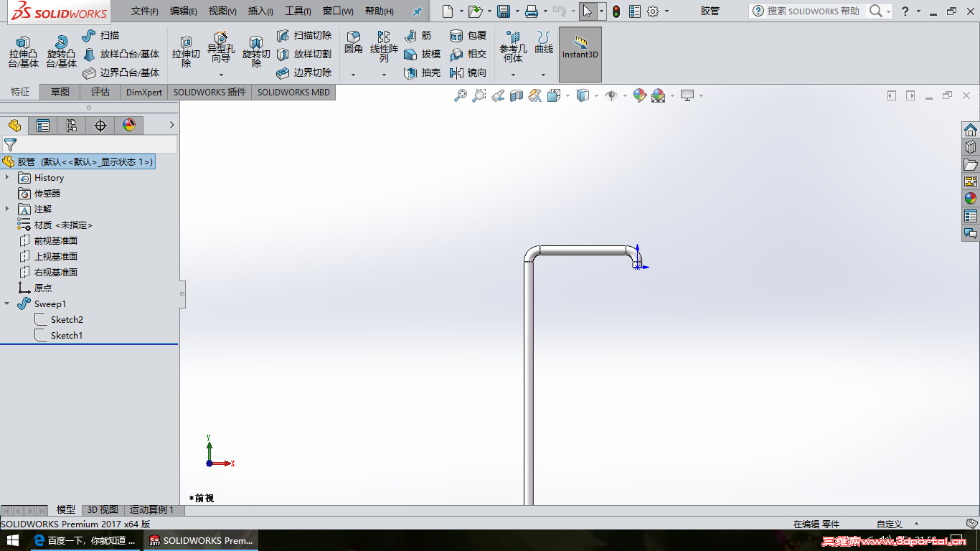Choose the 镜向 mirror tool

point(468,72)
